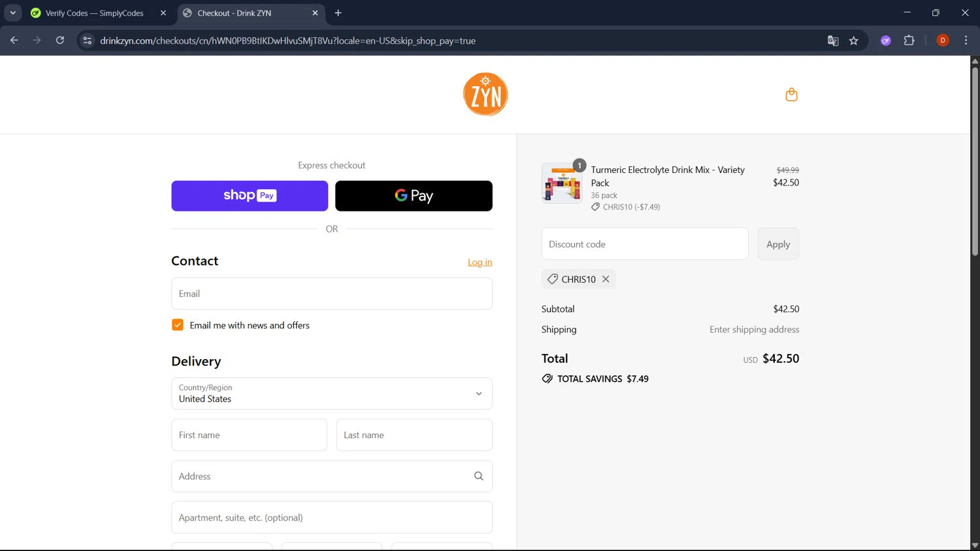Click the 36 pack variant text

coord(604,195)
